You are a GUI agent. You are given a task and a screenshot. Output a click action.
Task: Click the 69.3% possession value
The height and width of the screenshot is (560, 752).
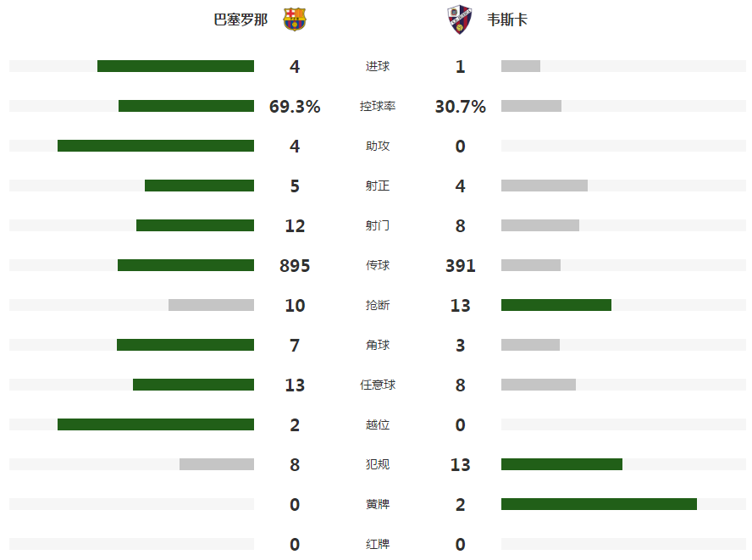[295, 106]
